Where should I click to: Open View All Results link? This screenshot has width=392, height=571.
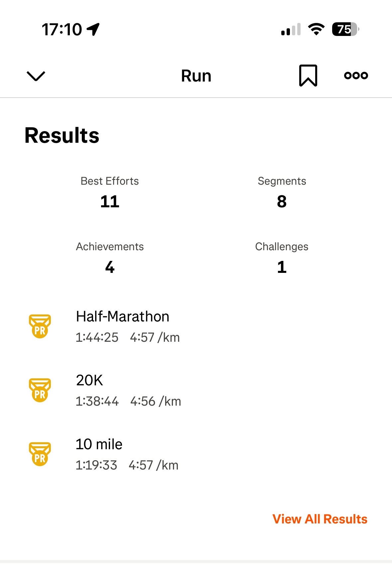(320, 519)
